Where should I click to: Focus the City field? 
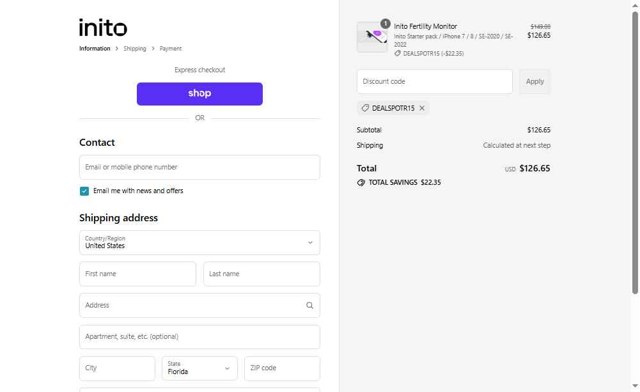(x=117, y=368)
